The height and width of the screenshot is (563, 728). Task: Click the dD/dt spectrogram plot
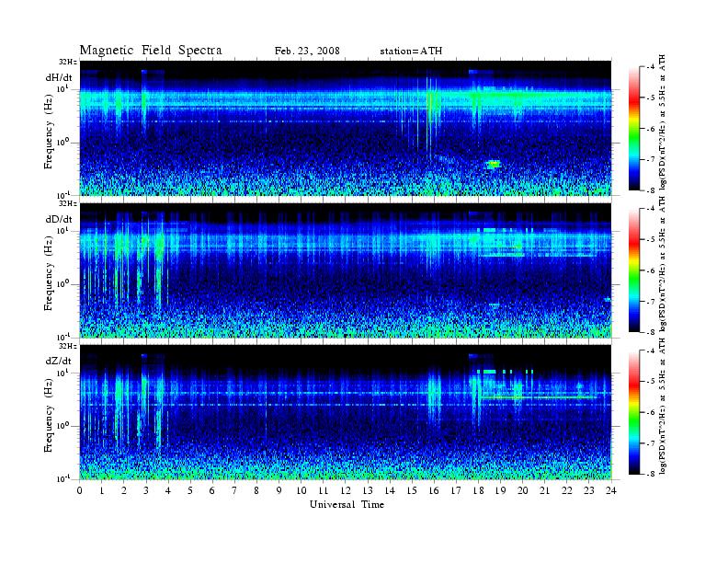[x=346, y=270]
